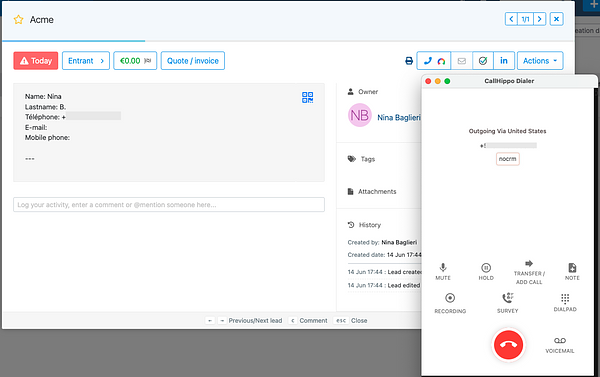Image resolution: width=600 pixels, height=377 pixels.
Task: Click the 'Mobile phone:' line
Action: tap(47, 138)
